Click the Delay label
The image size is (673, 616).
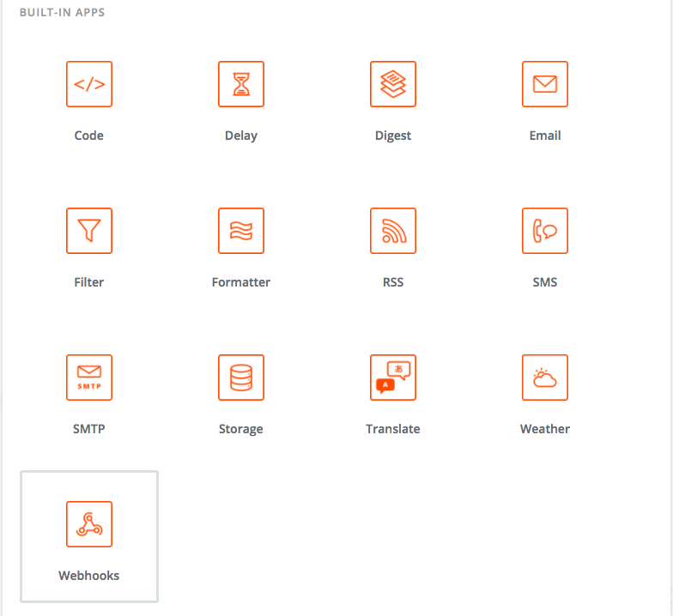(241, 136)
